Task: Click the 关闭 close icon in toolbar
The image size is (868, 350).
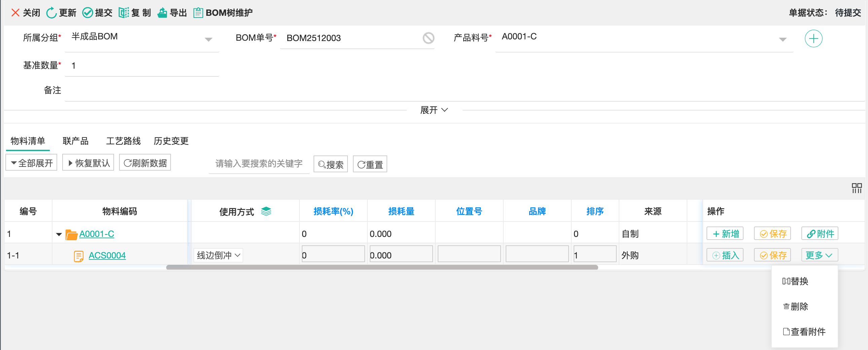Action: click(15, 13)
